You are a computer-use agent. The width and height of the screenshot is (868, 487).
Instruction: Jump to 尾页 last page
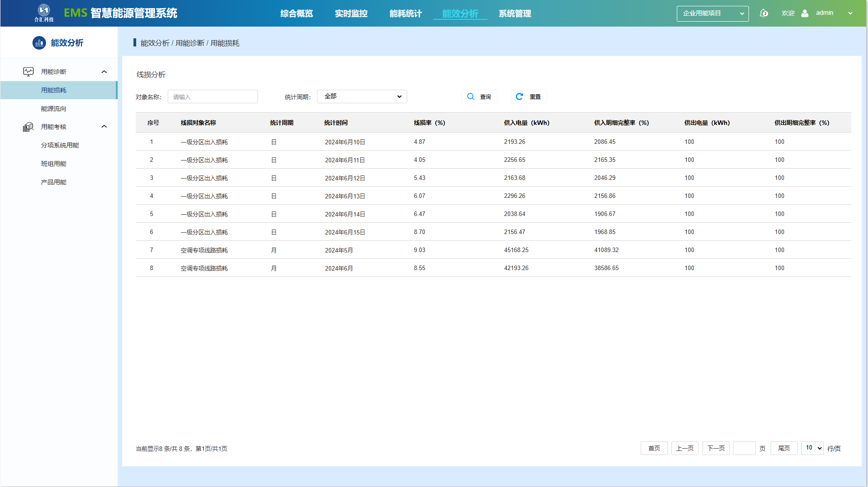pyautogui.click(x=784, y=448)
